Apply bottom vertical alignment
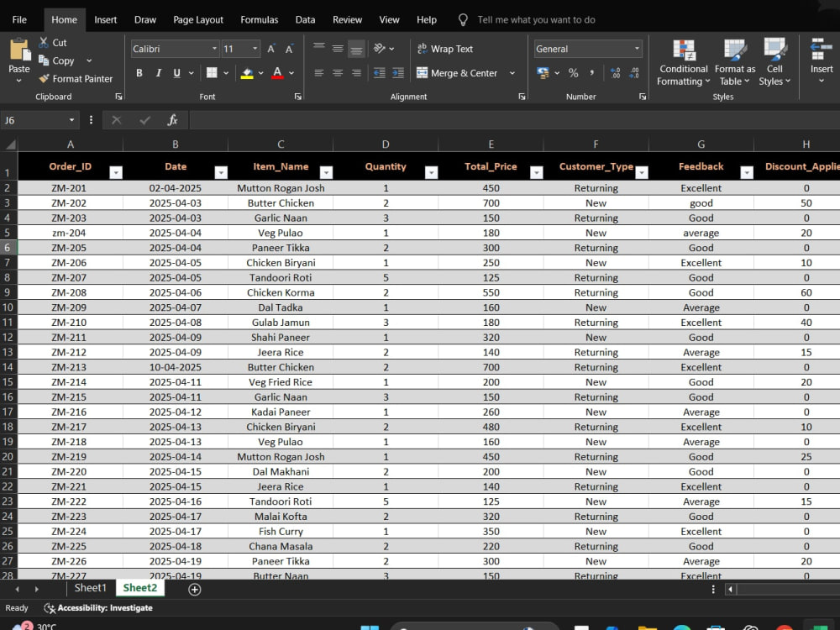The width and height of the screenshot is (840, 630). point(356,49)
